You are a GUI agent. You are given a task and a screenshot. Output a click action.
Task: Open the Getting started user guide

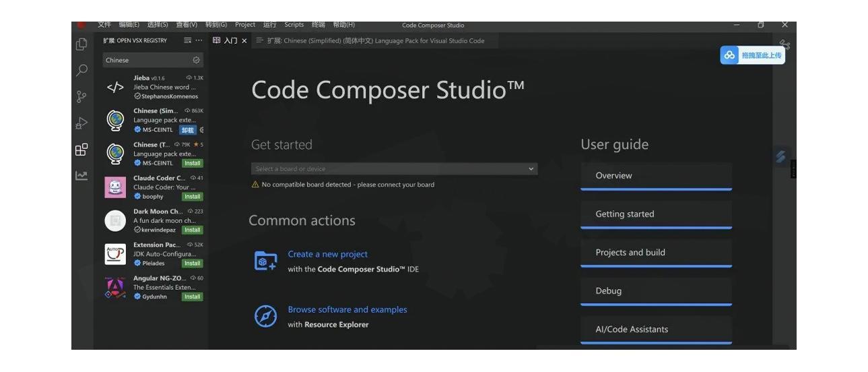(656, 214)
